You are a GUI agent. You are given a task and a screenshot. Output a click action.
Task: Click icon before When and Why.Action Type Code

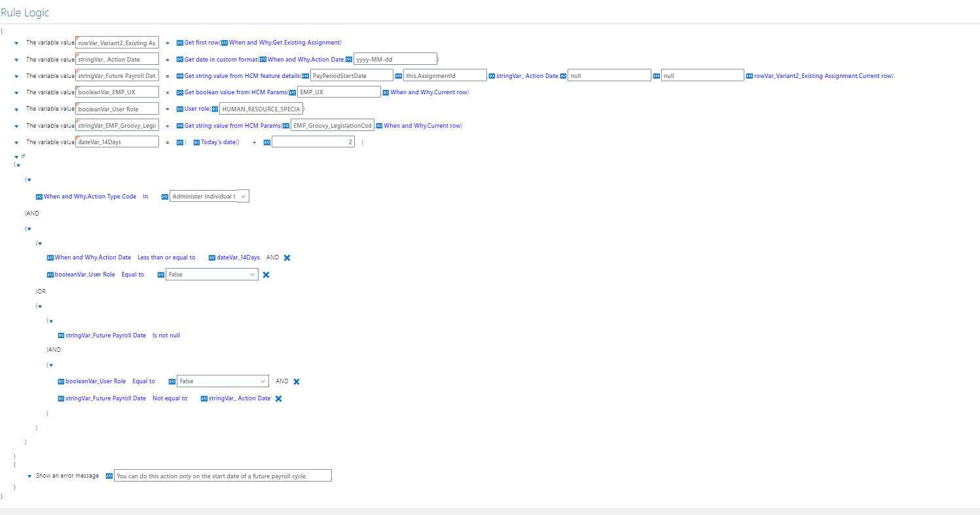(39, 197)
